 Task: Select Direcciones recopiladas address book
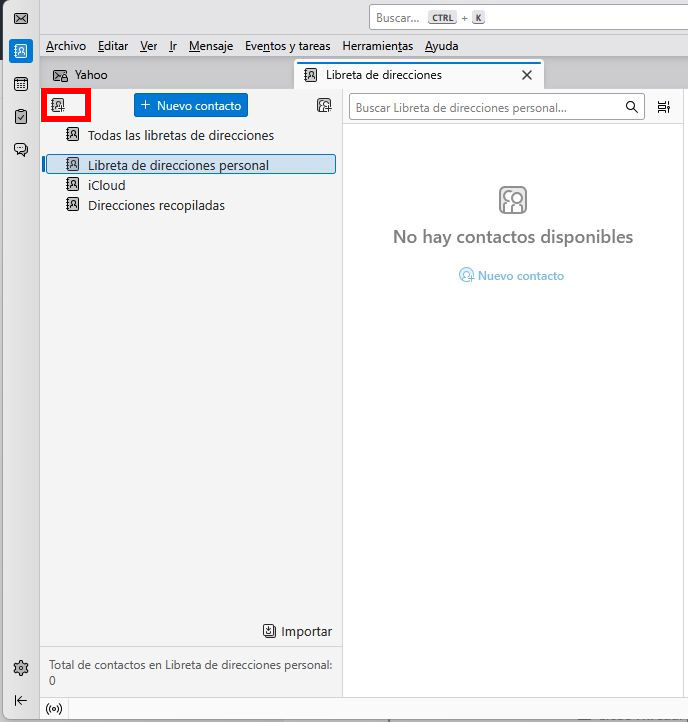tap(156, 205)
